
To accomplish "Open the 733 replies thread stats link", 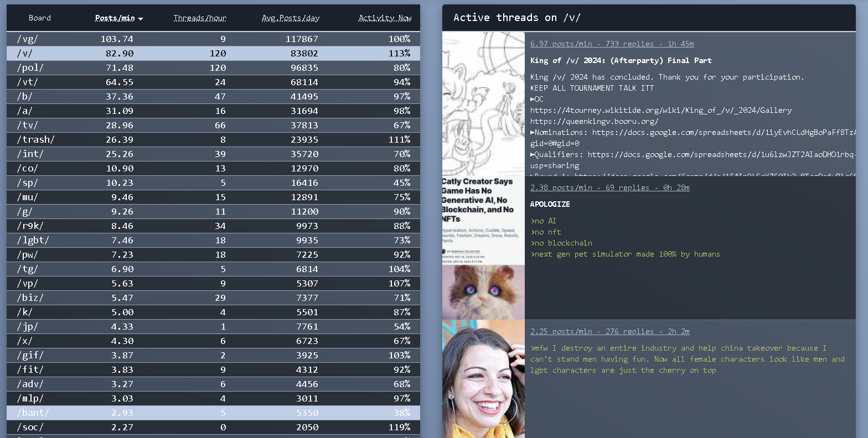I will click(x=612, y=44).
